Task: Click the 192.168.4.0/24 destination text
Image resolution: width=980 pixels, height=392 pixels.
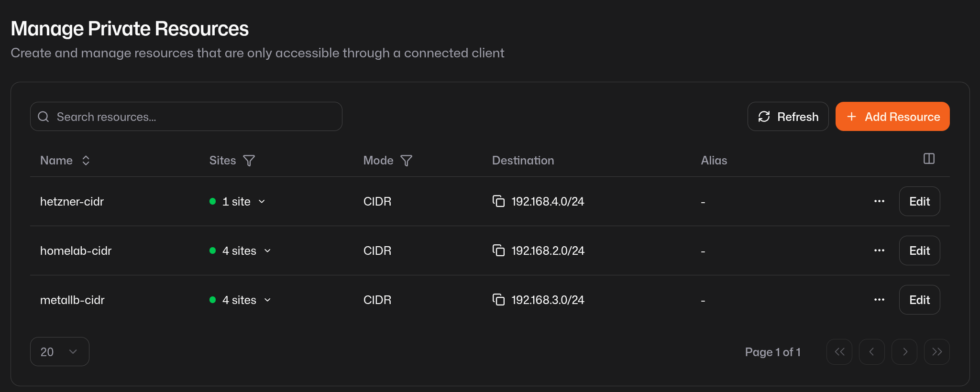Action: (x=548, y=202)
